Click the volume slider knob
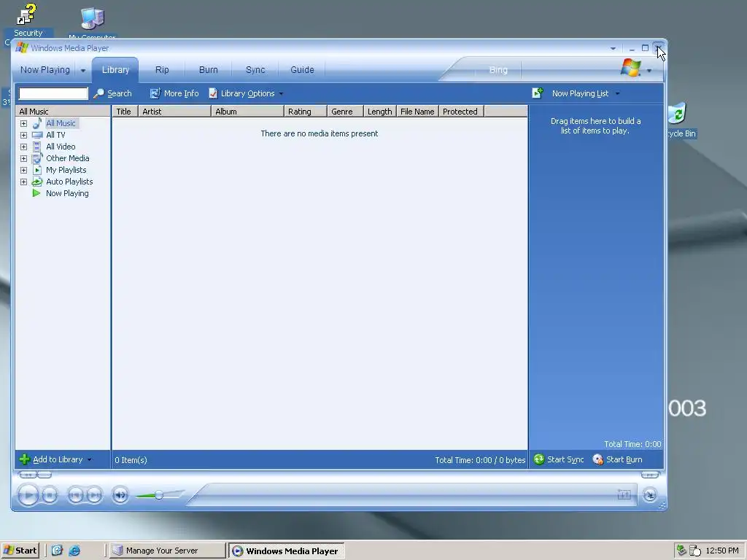Image resolution: width=747 pixels, height=560 pixels. tap(159, 495)
